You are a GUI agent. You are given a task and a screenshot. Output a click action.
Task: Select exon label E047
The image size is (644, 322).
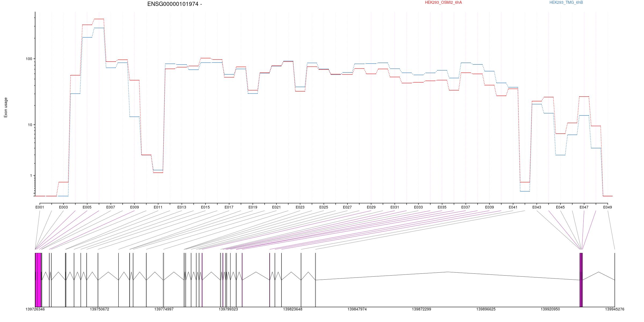pyautogui.click(x=584, y=207)
